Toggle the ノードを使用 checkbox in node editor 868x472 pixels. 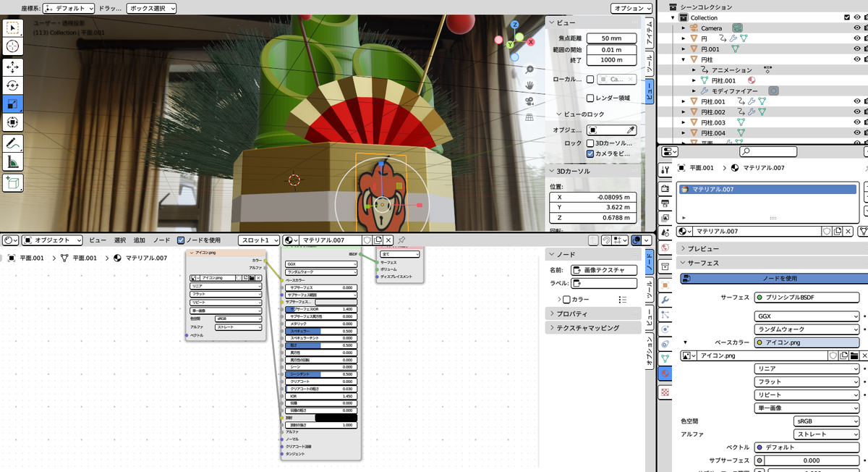tap(181, 240)
